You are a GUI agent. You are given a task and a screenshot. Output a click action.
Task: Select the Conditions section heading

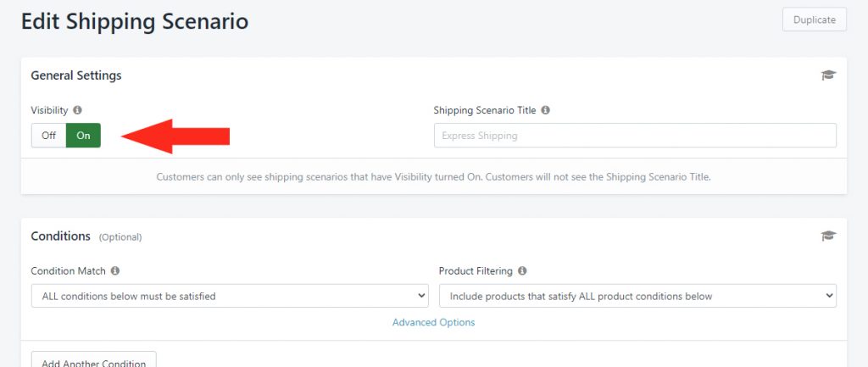61,236
